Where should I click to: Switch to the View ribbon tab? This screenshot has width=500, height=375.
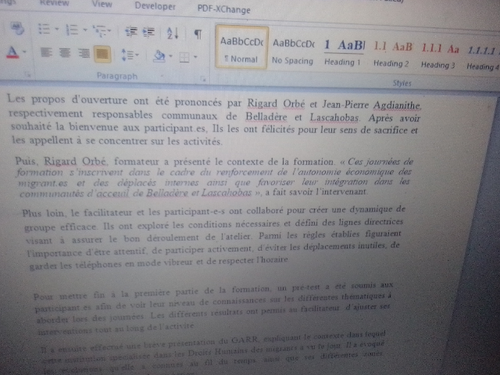pyautogui.click(x=102, y=4)
